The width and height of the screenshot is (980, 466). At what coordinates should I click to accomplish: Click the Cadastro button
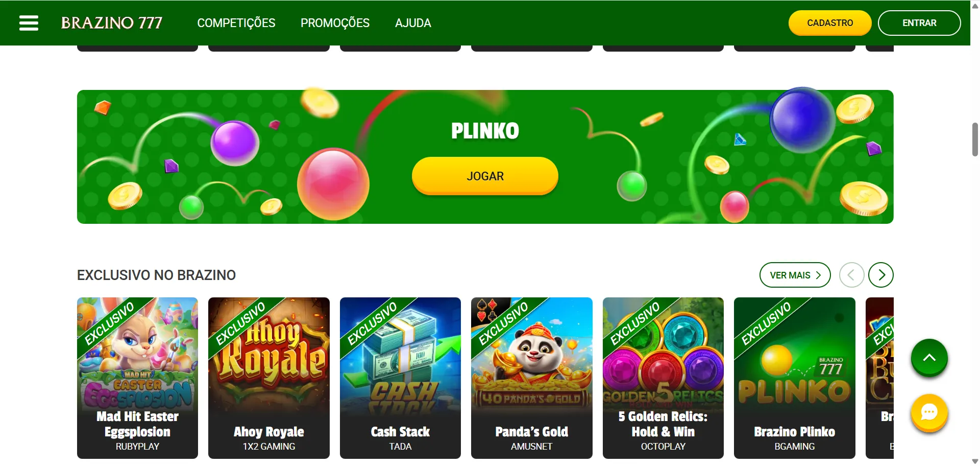[830, 23]
